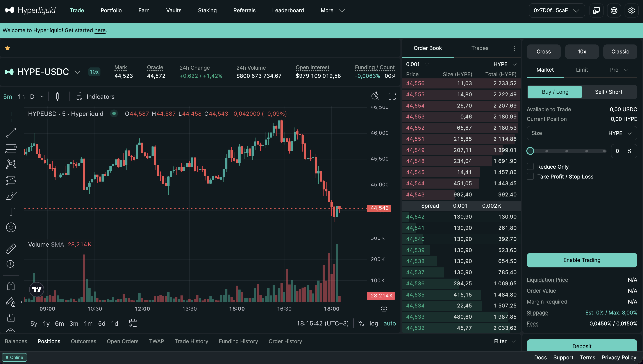Open candlestick chart style icon

click(59, 97)
